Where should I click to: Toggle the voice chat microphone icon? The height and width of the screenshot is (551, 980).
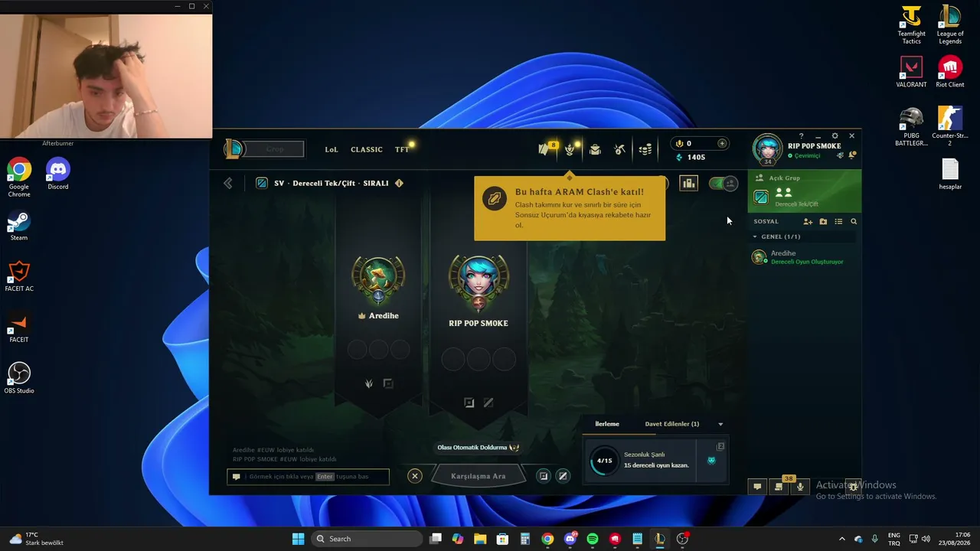pyautogui.click(x=800, y=487)
